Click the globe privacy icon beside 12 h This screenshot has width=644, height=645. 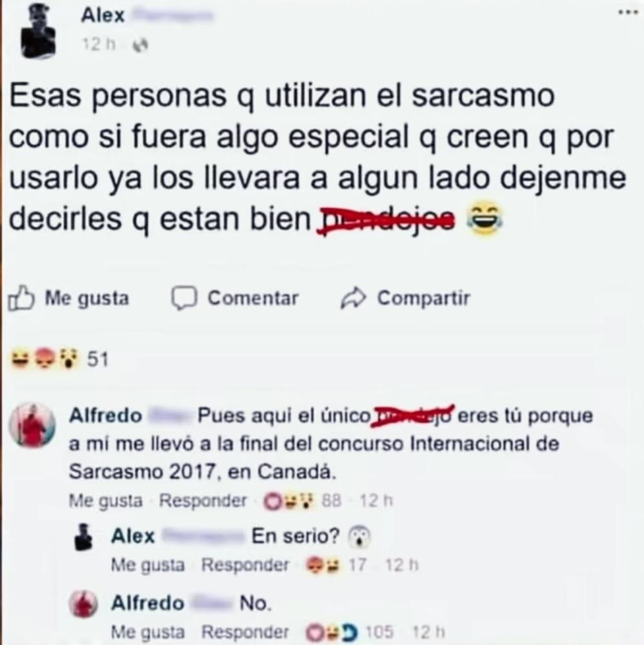pos(140,45)
